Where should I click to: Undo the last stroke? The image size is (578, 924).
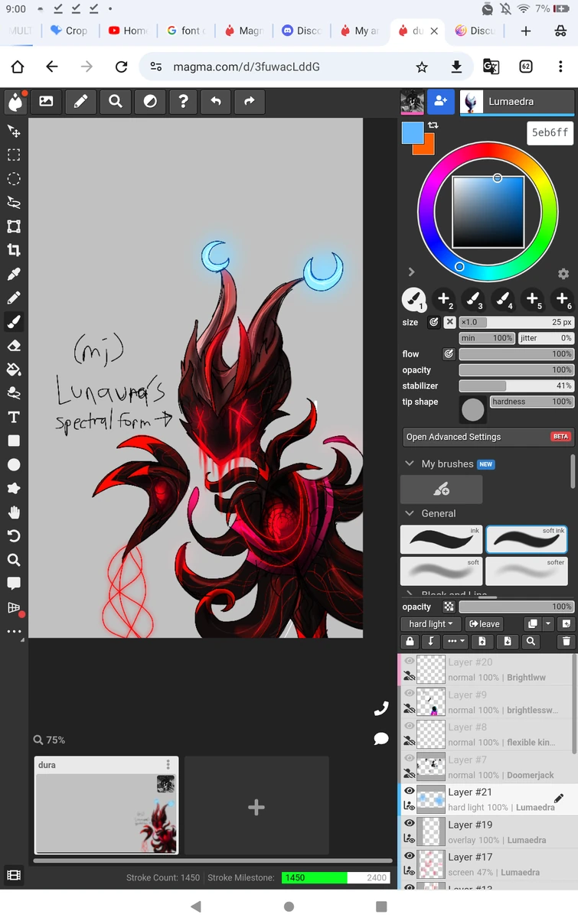[216, 102]
